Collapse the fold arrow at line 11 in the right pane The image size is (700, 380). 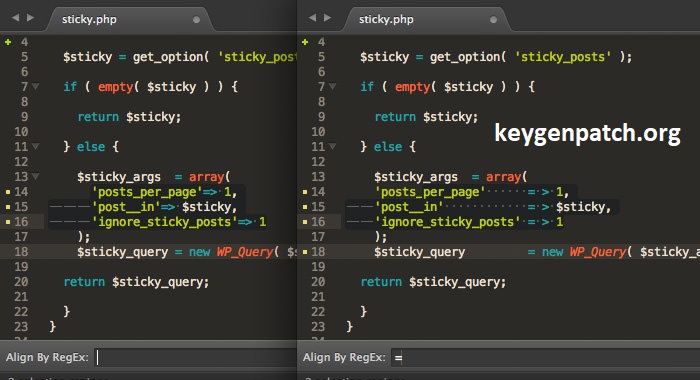[332, 146]
